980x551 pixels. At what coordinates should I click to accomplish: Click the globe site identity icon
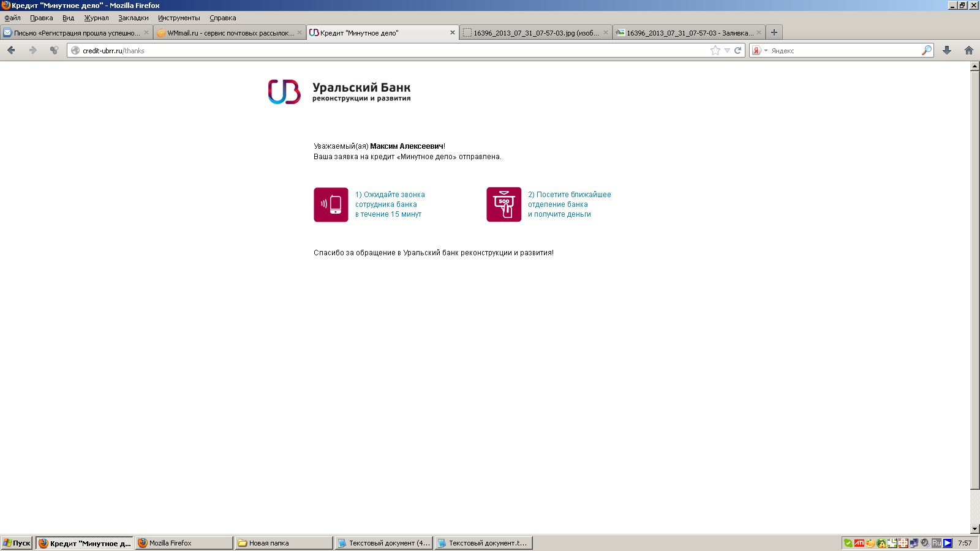point(75,50)
